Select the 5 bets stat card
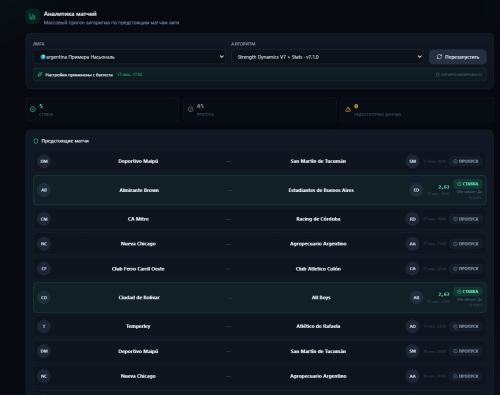Screen dimensions: 500x395 pyautogui.click(x=102, y=109)
